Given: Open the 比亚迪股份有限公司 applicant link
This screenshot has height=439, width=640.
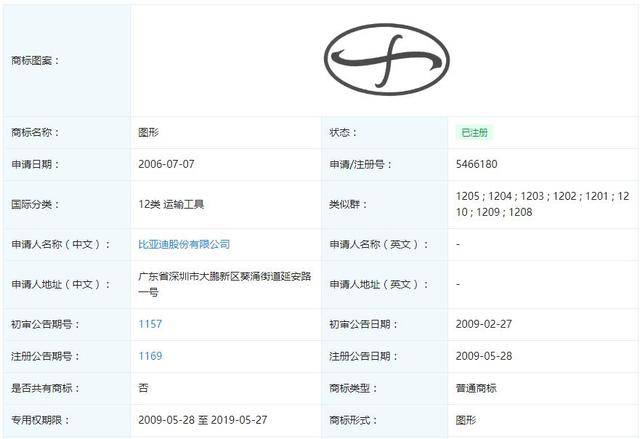Looking at the screenshot, I should (184, 244).
